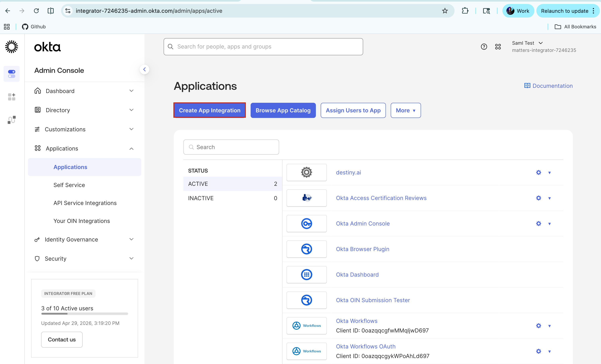Open the Github bookmark
601x364 pixels.
[34, 27]
